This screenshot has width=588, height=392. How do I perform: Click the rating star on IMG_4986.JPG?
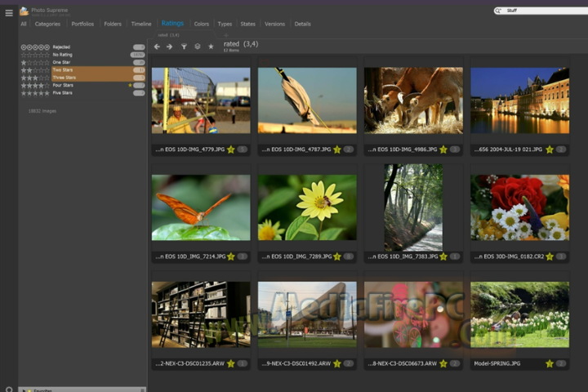443,149
